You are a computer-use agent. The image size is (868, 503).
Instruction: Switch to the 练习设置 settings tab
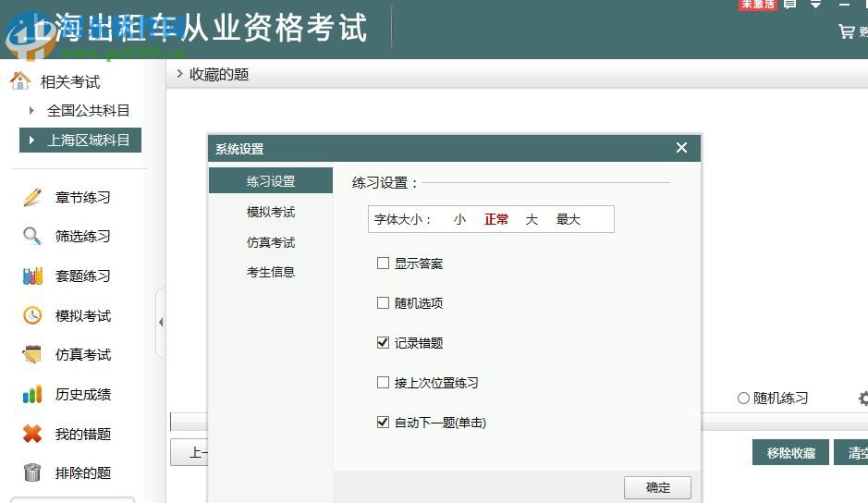coord(271,181)
